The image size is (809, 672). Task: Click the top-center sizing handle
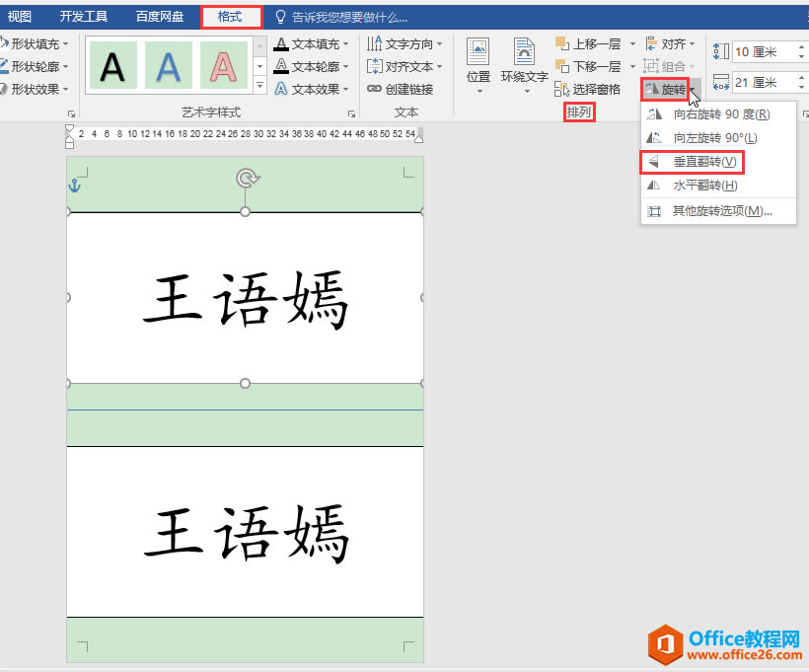(x=245, y=211)
